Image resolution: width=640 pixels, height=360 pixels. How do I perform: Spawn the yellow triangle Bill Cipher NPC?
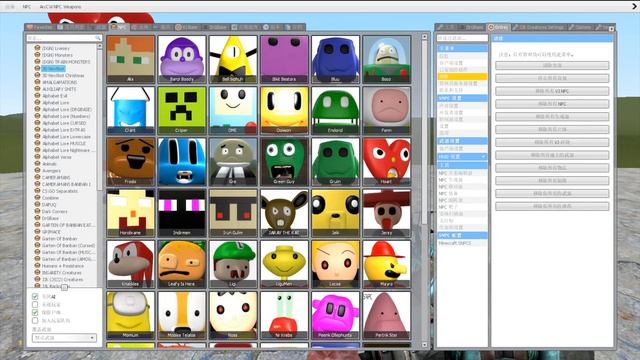click(233, 60)
